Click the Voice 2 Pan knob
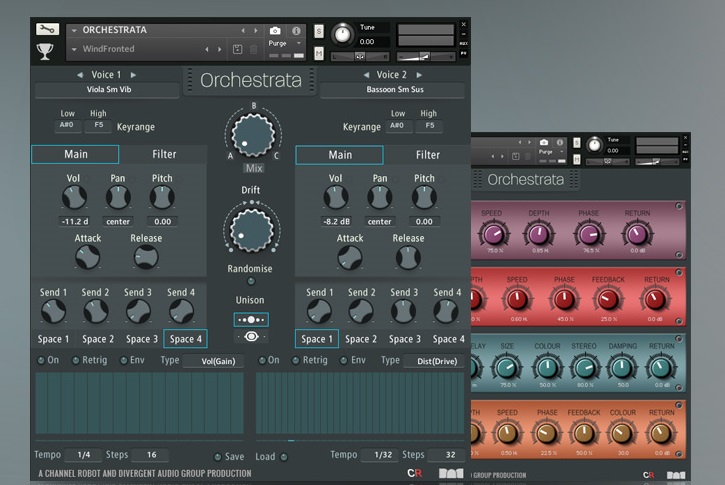The height and width of the screenshot is (485, 725). click(380, 197)
